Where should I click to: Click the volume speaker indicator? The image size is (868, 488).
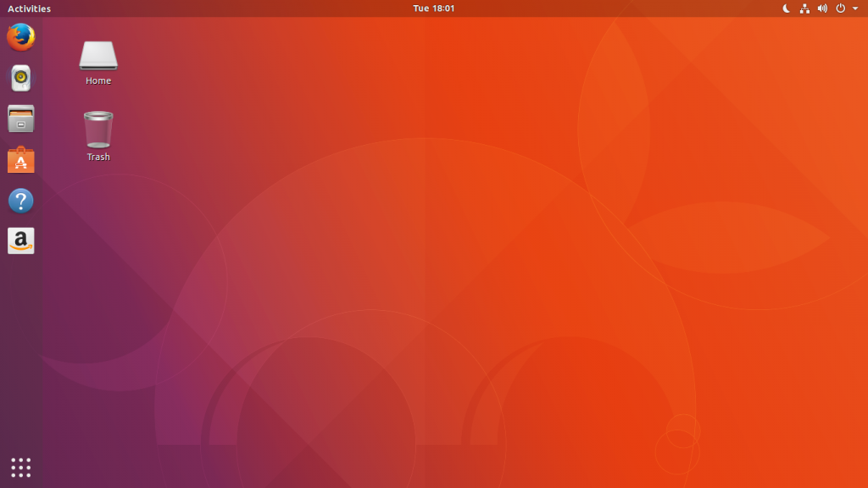tap(821, 8)
